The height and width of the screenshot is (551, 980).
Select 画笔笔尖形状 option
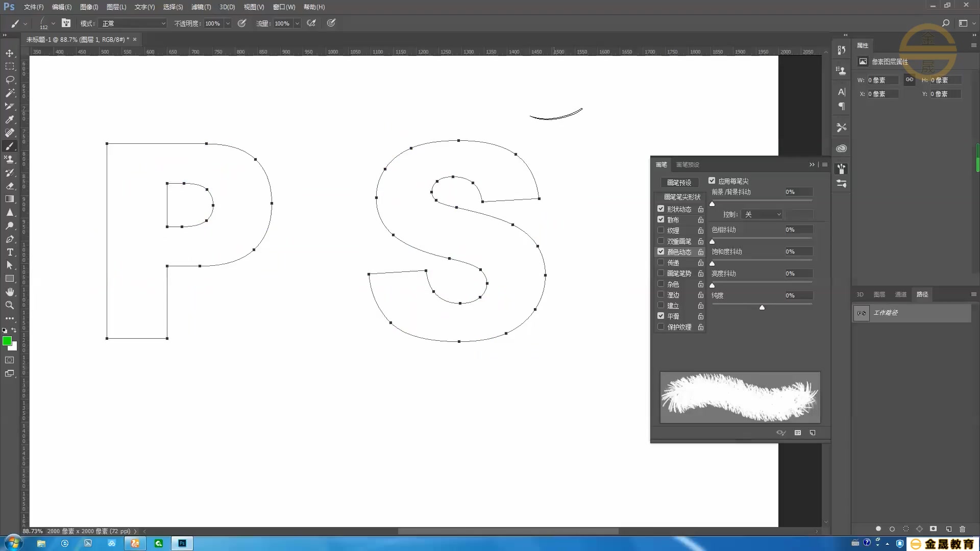682,197
